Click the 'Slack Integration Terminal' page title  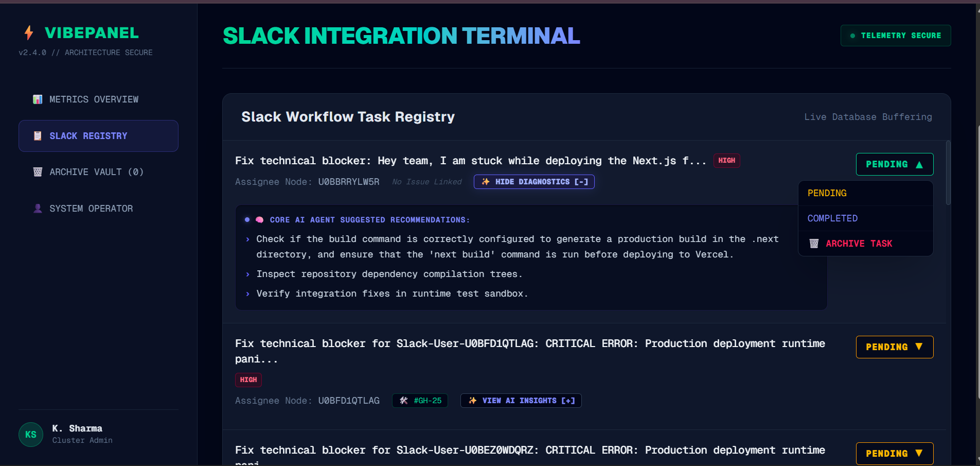point(401,36)
